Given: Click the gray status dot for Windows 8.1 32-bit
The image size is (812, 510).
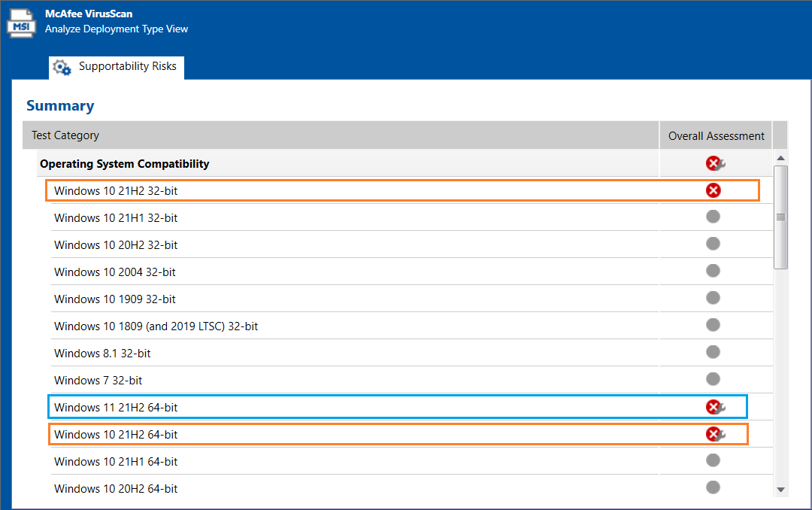Looking at the screenshot, I should coord(713,352).
